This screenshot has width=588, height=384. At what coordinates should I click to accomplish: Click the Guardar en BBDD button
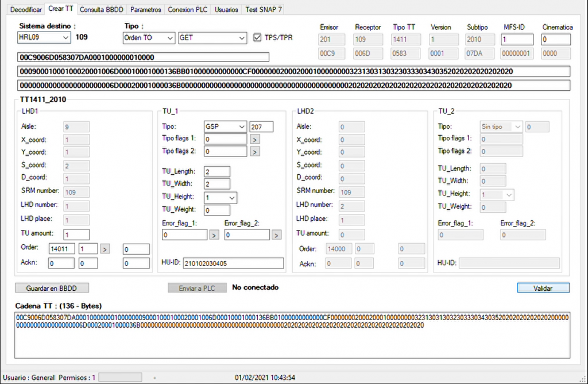pos(52,287)
